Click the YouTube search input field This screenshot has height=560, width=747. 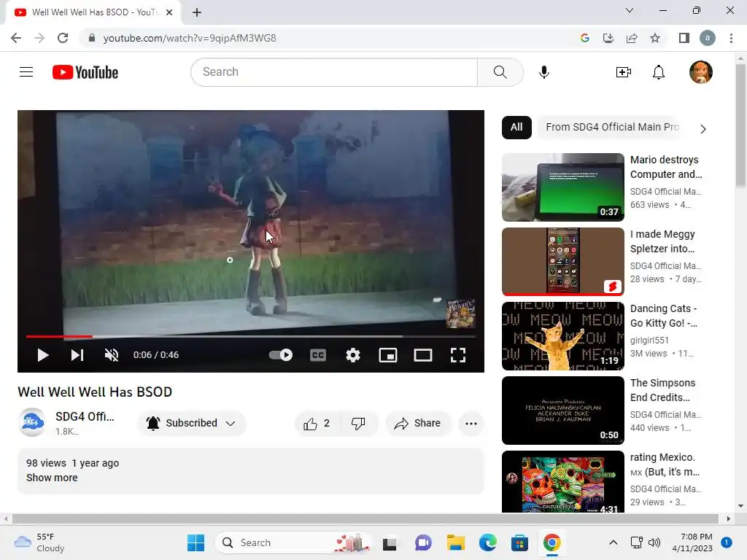334,72
